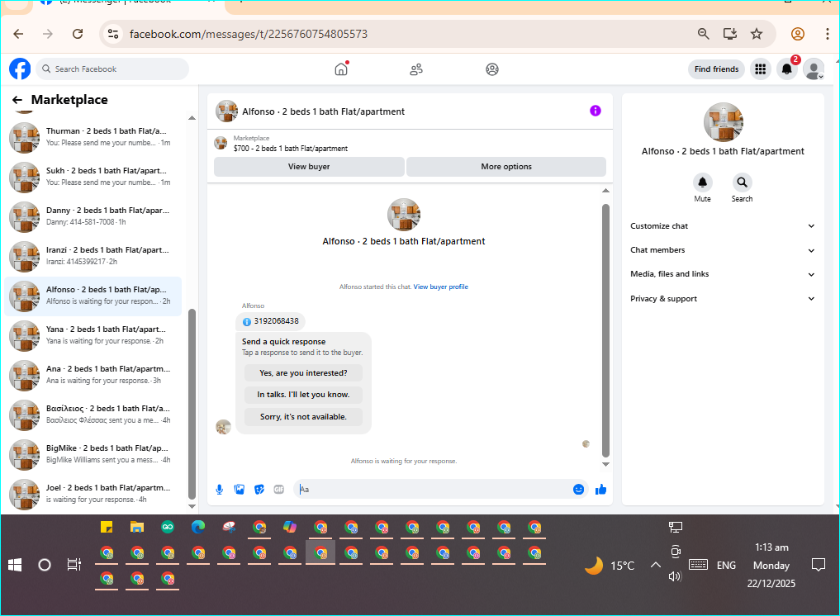The image size is (840, 616).
Task: Open Task View on the taskbar
Action: point(74,565)
